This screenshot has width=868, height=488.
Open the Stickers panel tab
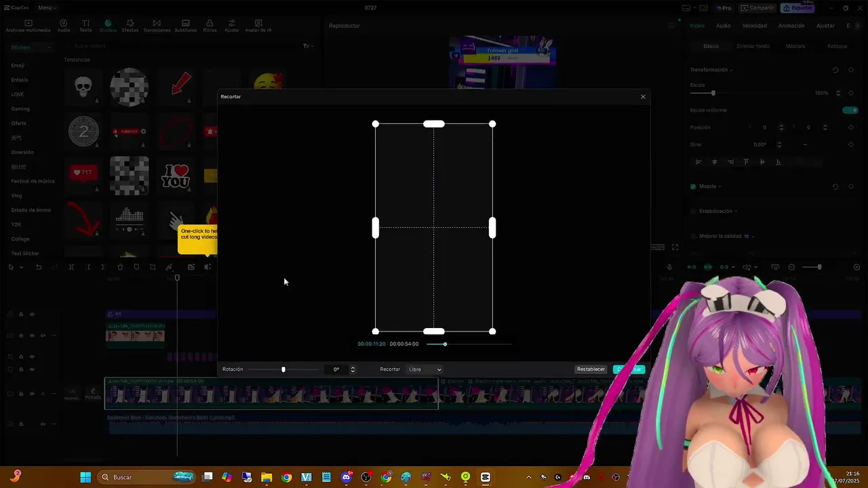point(108,26)
